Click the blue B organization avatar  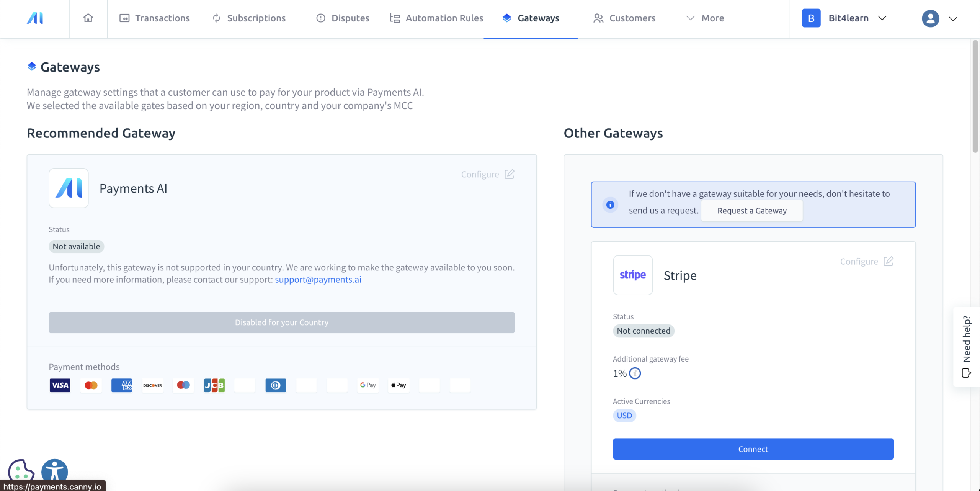pyautogui.click(x=811, y=18)
